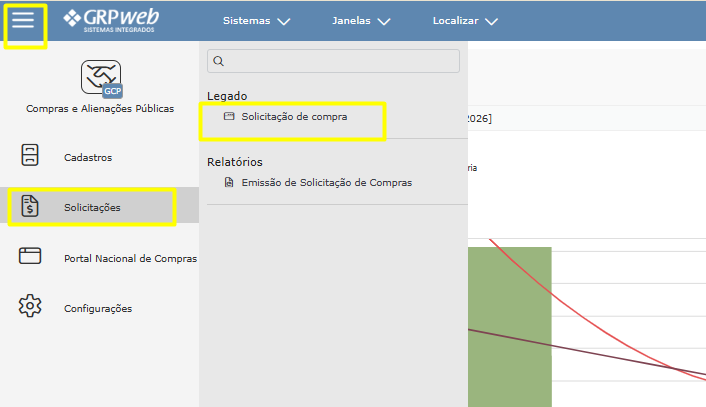Click the Portal Nacional de Compras window icon

pyautogui.click(x=30, y=257)
